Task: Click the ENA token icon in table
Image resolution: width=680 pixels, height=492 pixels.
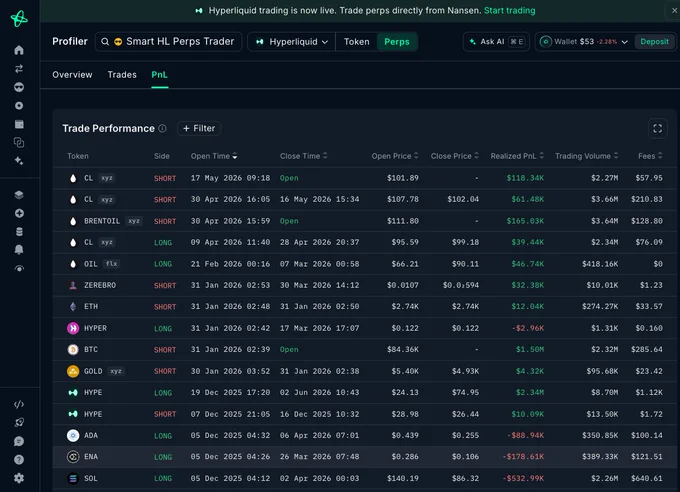Action: [x=73, y=456]
